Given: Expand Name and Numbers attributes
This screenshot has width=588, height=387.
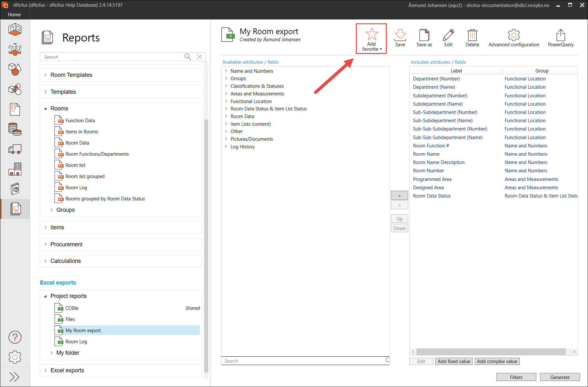Looking at the screenshot, I should tap(226, 71).
